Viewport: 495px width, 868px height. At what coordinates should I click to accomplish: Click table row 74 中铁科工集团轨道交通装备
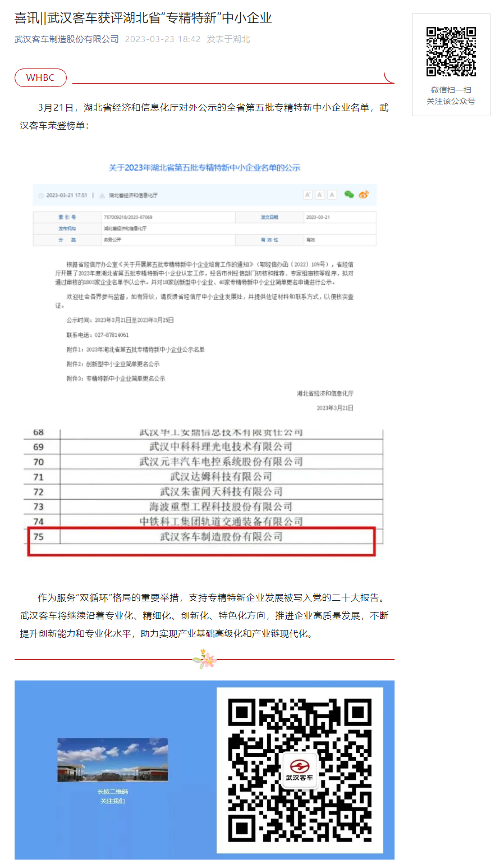click(204, 522)
